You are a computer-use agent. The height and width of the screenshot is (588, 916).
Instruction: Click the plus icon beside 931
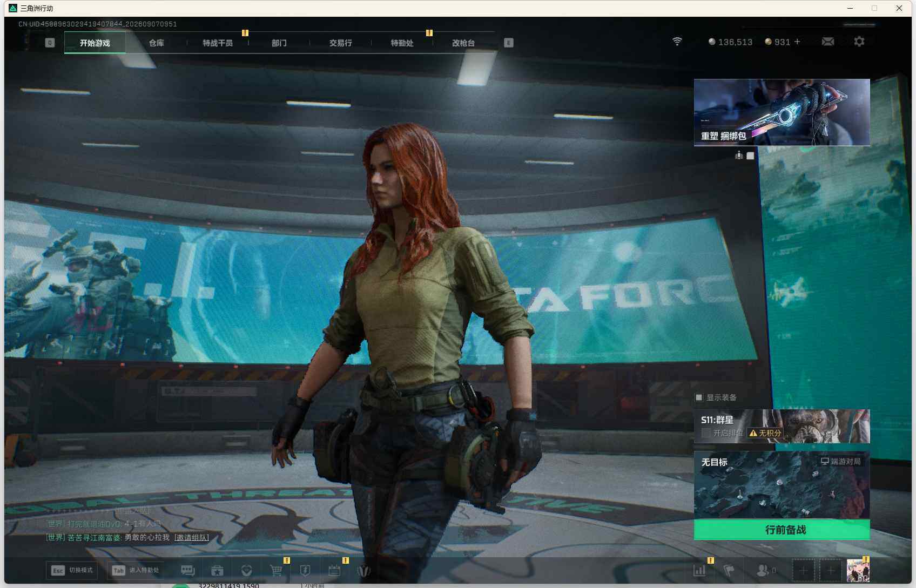coord(797,42)
